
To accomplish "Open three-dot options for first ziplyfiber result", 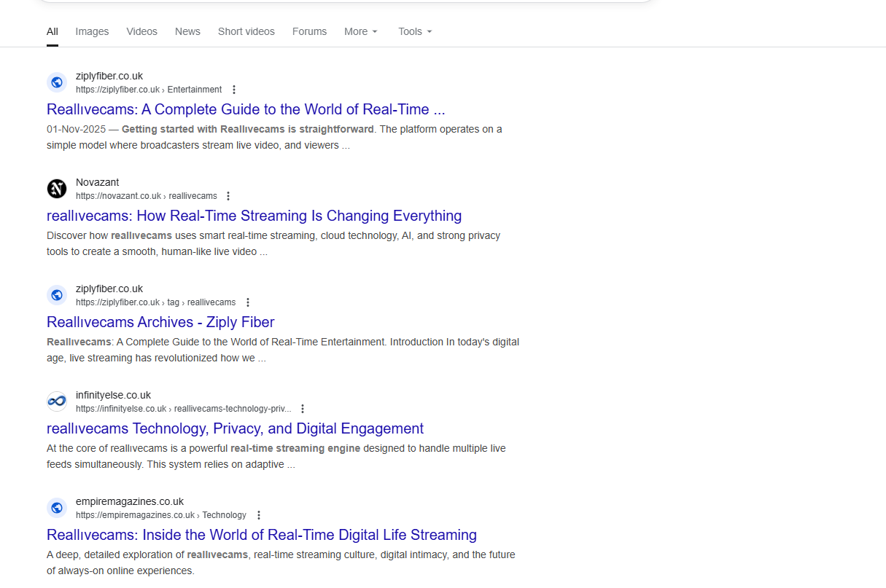I will [234, 90].
